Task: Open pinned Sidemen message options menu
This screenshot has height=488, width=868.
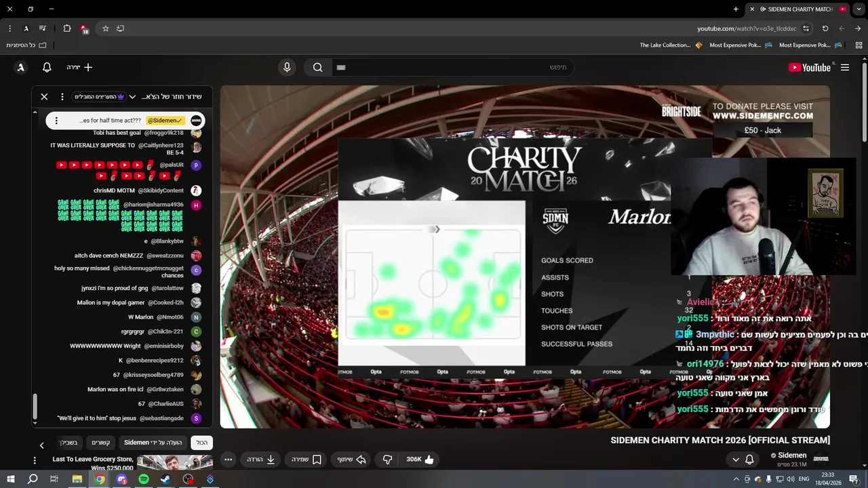Action: click(x=56, y=121)
